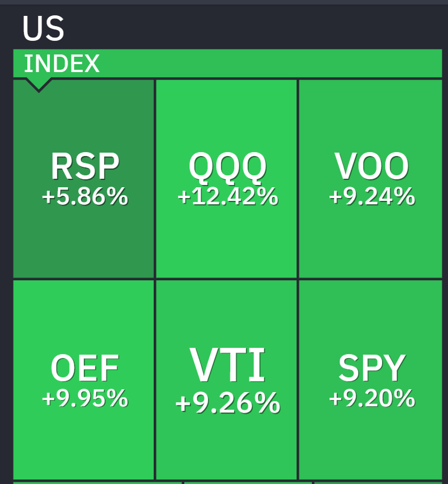Viewport: 448px width, 484px height.
Task: Click the SPY ticker symbol text
Action: (x=372, y=368)
